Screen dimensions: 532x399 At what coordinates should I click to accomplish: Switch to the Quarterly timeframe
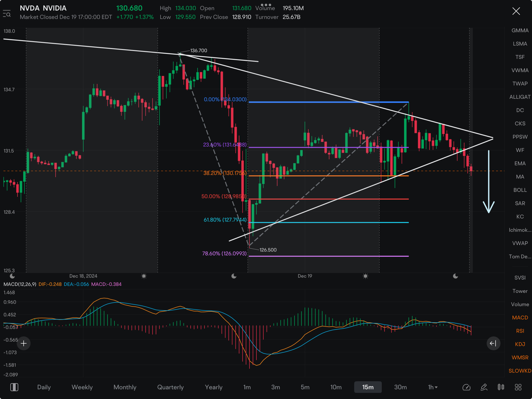(x=170, y=387)
